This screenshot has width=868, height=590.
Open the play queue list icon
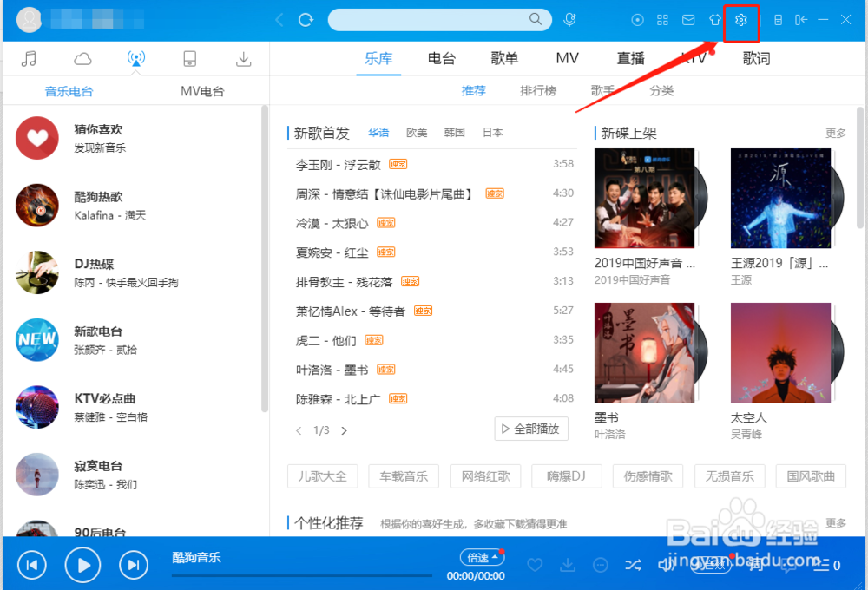(821, 565)
